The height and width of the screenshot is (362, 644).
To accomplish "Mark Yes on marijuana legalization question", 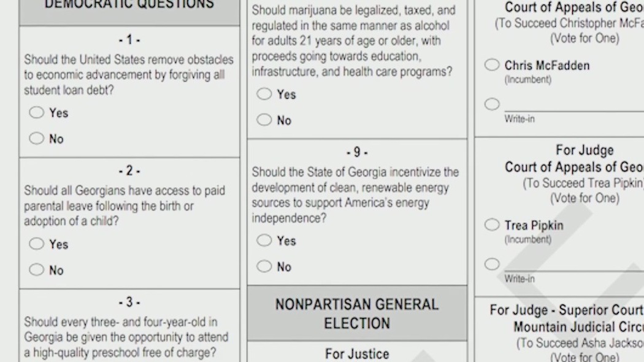I will 264,94.
